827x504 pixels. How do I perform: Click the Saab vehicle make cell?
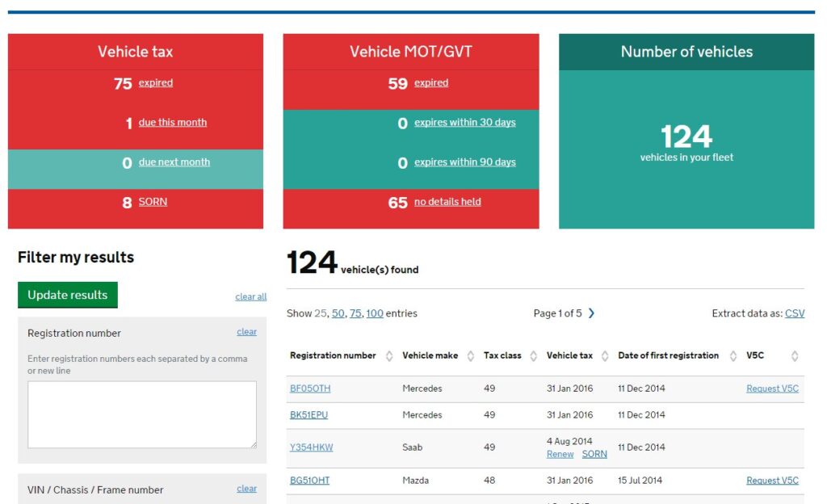[x=413, y=447]
